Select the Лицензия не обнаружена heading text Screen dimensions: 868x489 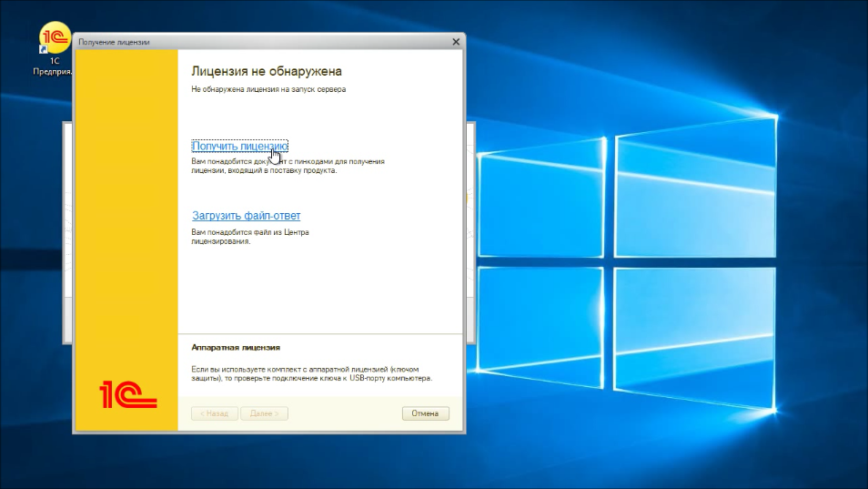pos(267,71)
